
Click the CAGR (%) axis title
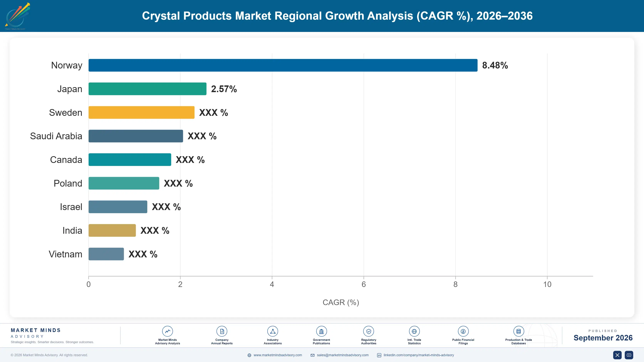341,302
